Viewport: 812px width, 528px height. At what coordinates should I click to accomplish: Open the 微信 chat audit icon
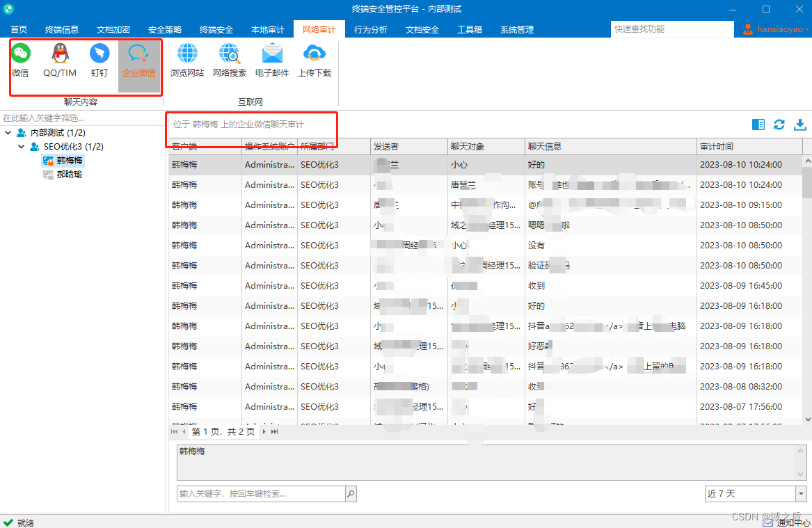21,61
